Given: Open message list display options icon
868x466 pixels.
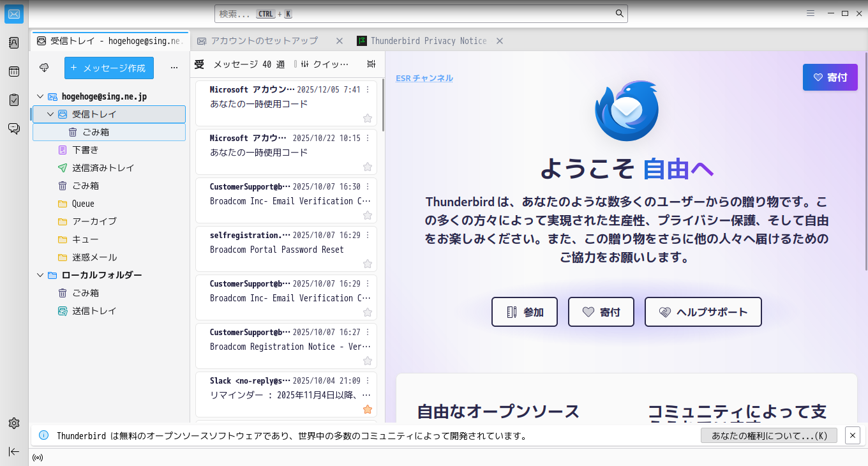Looking at the screenshot, I should pyautogui.click(x=371, y=64).
